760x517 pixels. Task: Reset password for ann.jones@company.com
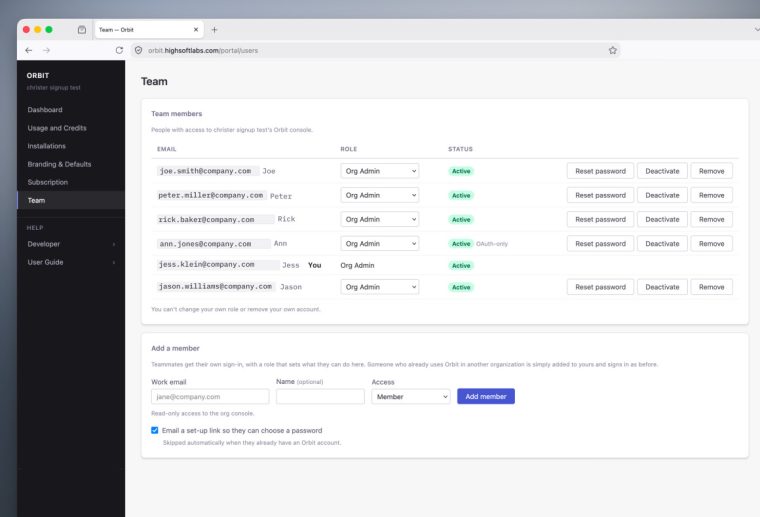(600, 244)
